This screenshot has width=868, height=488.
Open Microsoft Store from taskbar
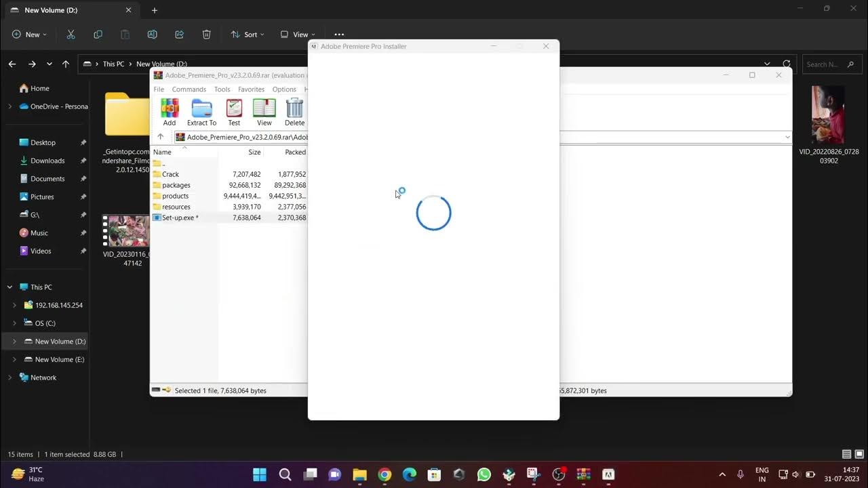434,474
